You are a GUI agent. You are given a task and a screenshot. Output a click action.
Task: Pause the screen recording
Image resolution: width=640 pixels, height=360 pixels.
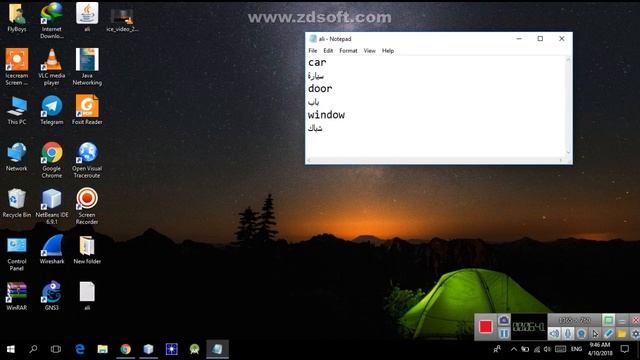(504, 333)
